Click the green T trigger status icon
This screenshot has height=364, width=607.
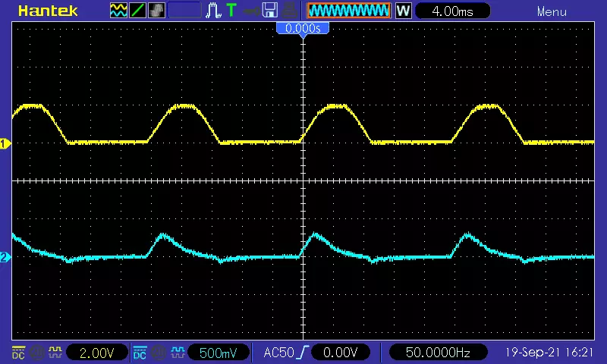click(x=231, y=11)
